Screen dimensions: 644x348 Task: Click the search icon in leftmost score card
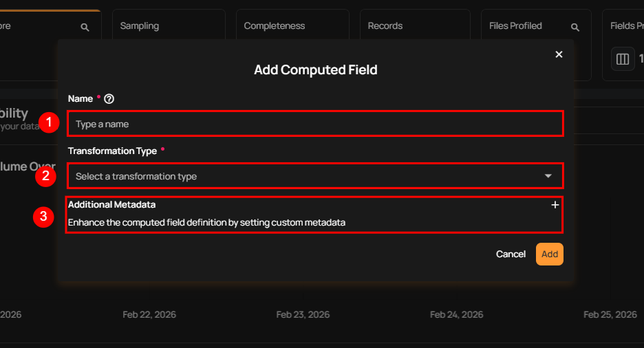(85, 27)
